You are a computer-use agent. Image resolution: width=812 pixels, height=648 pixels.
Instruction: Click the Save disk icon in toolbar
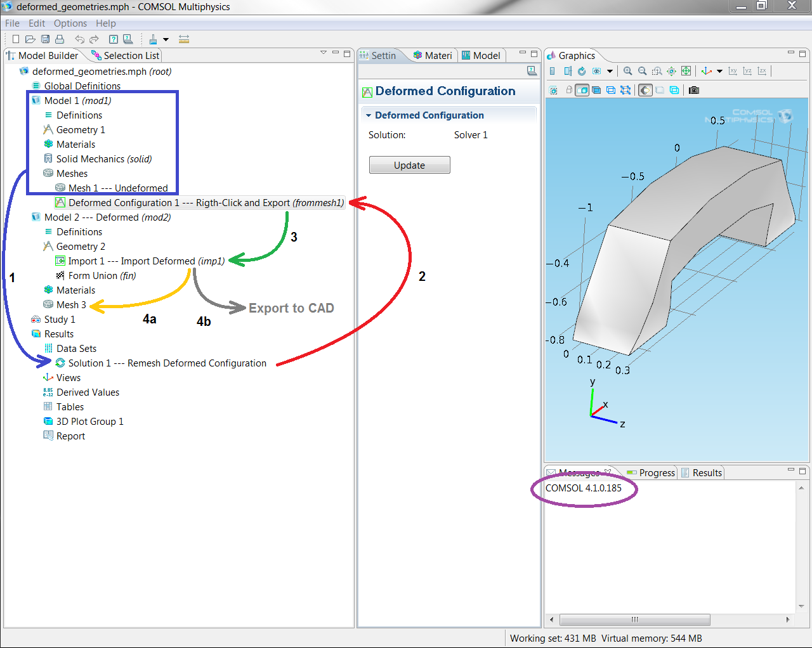[45, 39]
